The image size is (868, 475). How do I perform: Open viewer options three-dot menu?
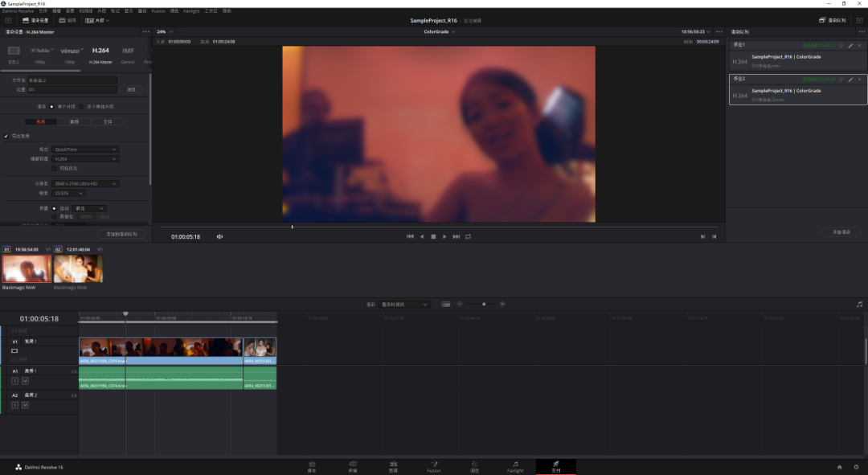coord(719,31)
